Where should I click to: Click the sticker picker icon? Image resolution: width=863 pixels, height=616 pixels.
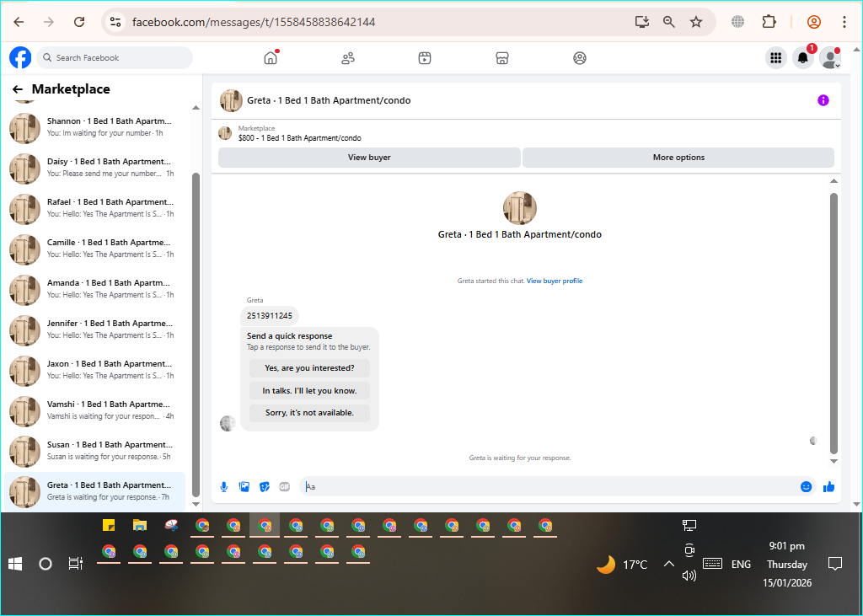click(265, 486)
